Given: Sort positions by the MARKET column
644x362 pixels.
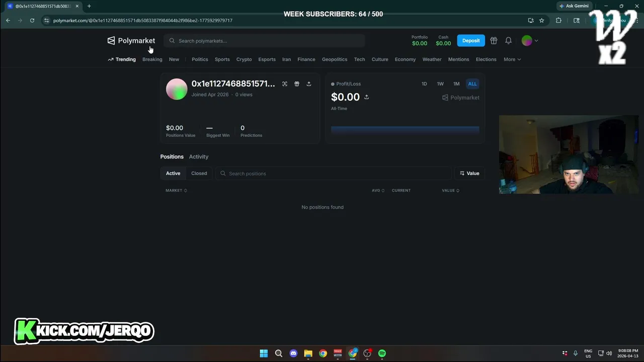Looking at the screenshot, I should pos(176,191).
